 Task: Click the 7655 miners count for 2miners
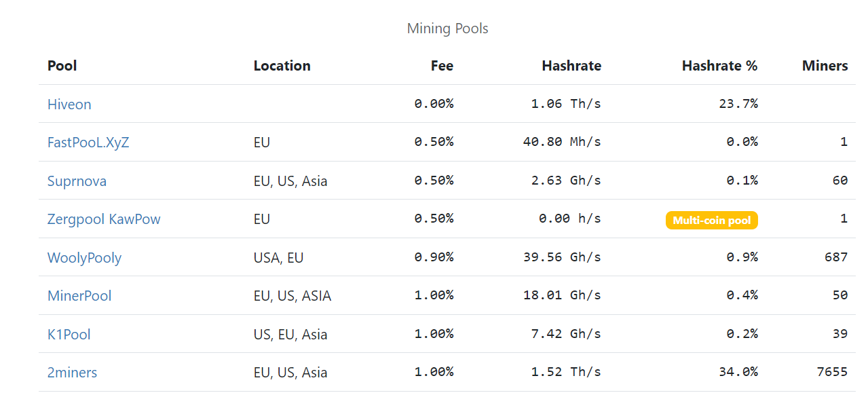[x=832, y=372]
